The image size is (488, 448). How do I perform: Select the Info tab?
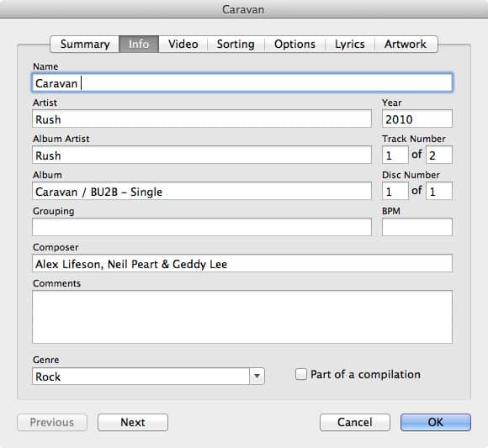[139, 45]
